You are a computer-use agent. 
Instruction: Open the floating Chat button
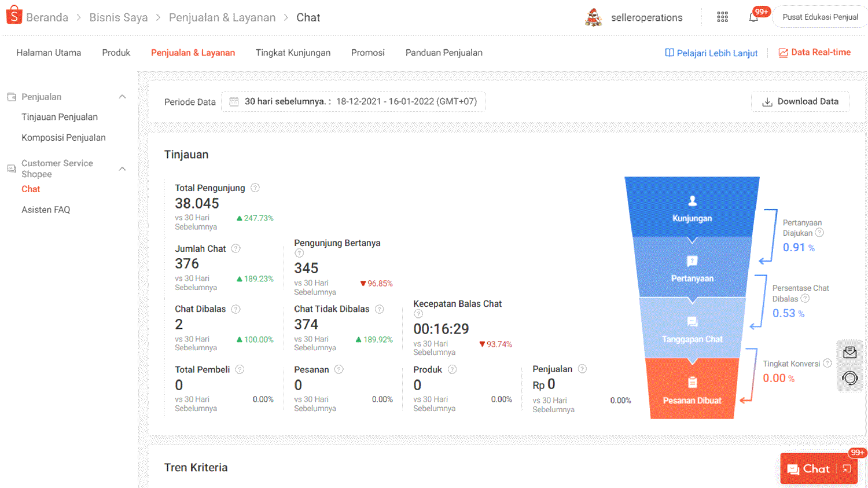coord(810,469)
